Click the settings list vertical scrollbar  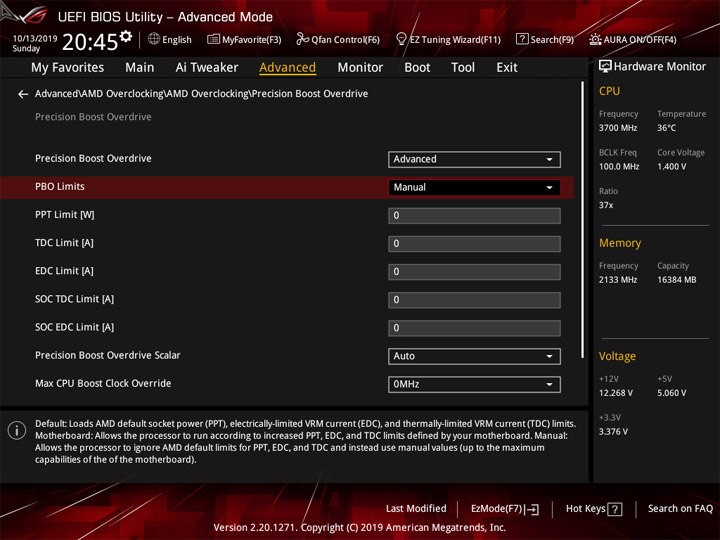(x=582, y=219)
